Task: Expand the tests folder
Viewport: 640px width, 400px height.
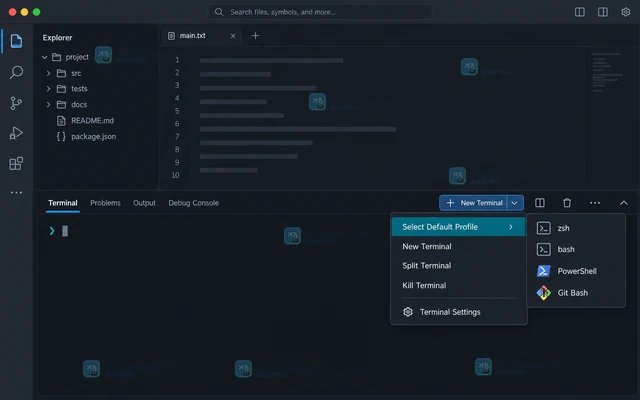Action: click(48, 89)
